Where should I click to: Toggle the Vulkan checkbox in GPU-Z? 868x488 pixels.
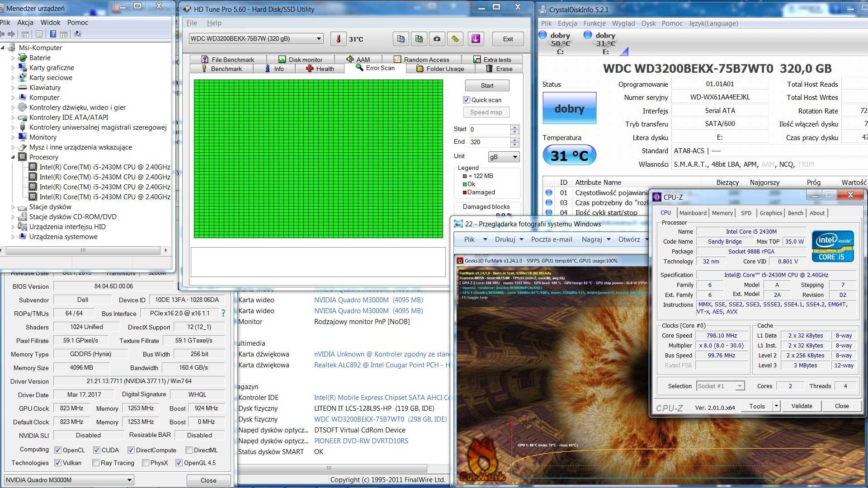coord(58,463)
